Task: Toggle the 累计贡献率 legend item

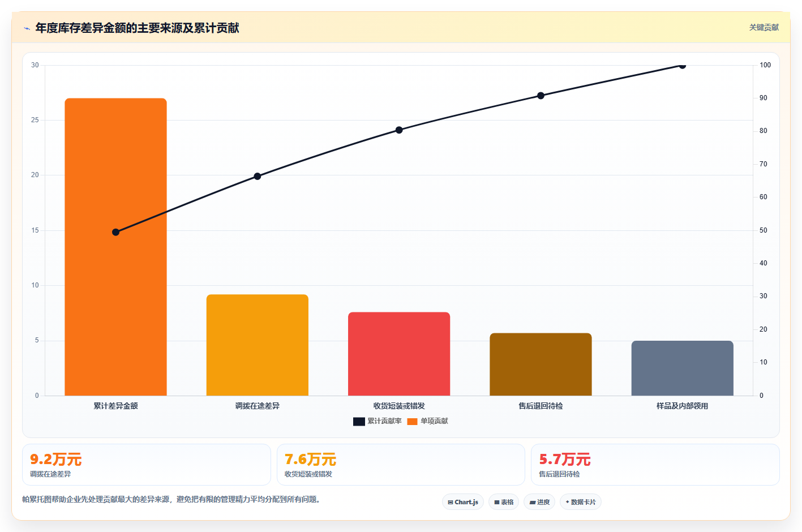Action: pyautogui.click(x=377, y=421)
